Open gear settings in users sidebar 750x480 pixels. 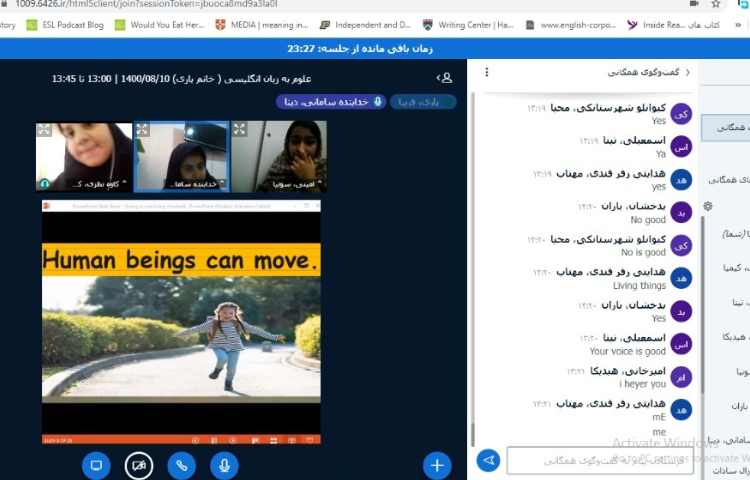click(708, 206)
